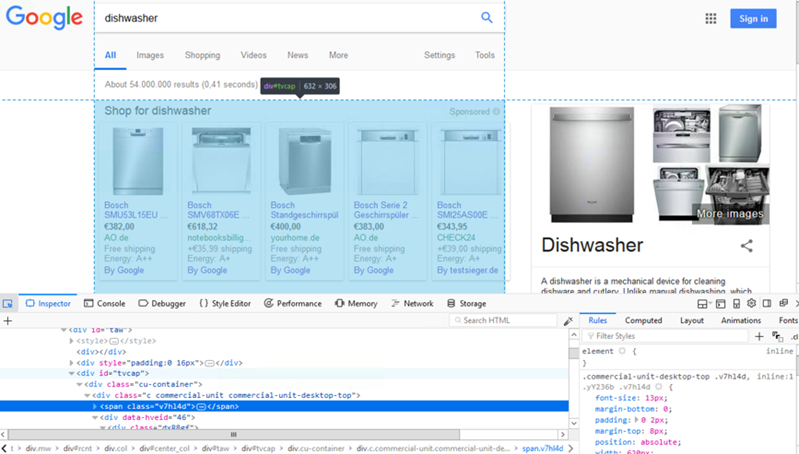799x454 pixels.
Task: Highlight elements matching the element rule selector
Action: 622,351
